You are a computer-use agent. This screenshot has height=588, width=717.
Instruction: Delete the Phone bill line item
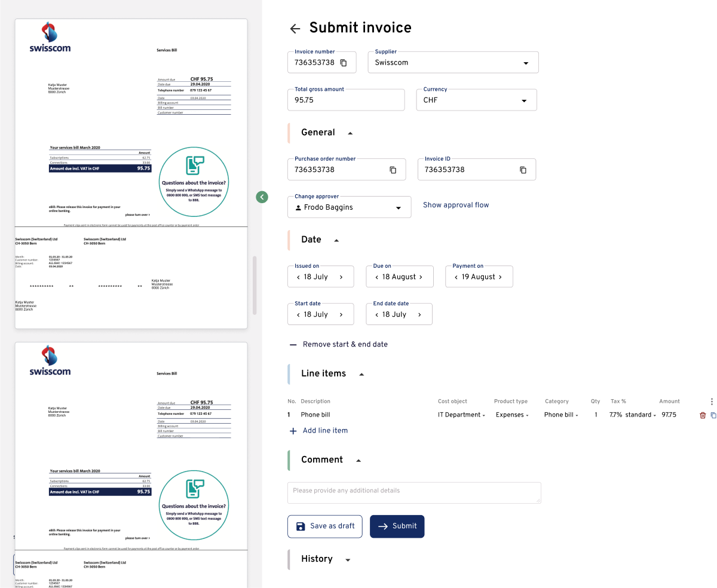[703, 415]
